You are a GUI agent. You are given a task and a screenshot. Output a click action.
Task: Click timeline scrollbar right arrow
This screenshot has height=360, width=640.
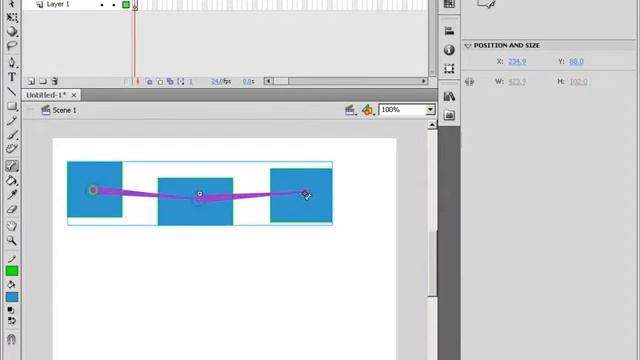(x=424, y=81)
